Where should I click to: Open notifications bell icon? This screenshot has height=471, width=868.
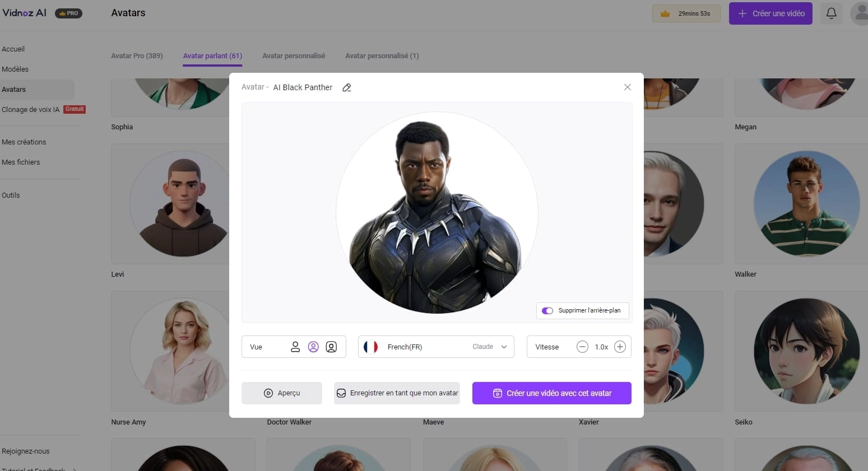pyautogui.click(x=832, y=13)
